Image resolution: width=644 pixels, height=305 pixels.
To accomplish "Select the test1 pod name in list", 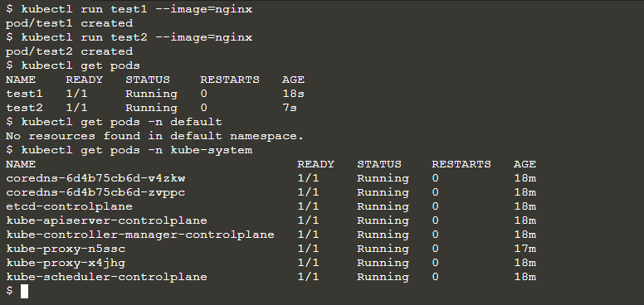I will (24, 94).
